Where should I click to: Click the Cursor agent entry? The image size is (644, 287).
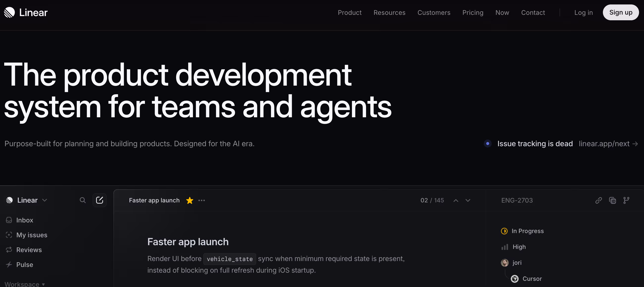(526, 279)
